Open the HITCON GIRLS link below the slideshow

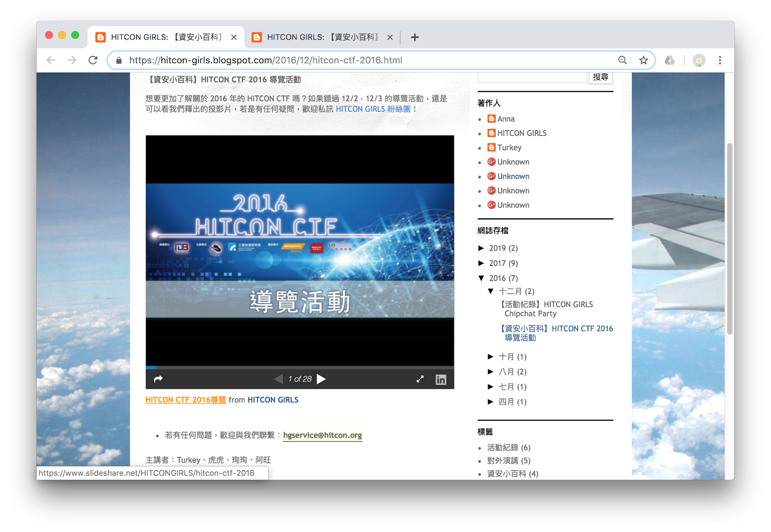273,400
